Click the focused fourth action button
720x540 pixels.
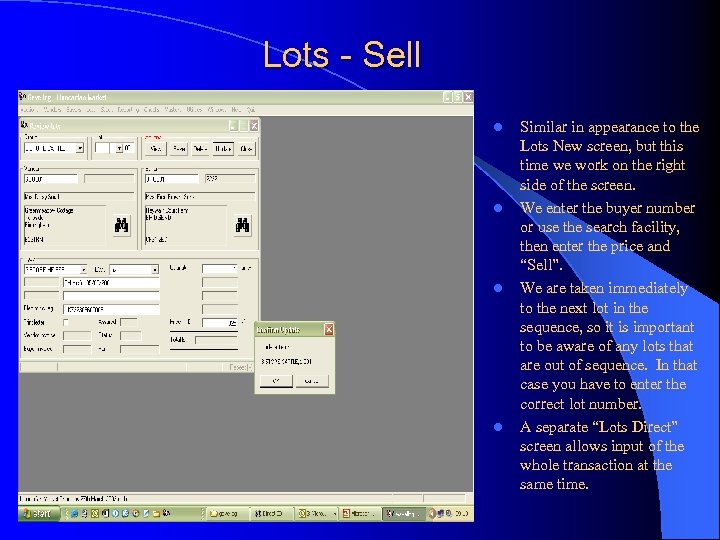click(223, 148)
